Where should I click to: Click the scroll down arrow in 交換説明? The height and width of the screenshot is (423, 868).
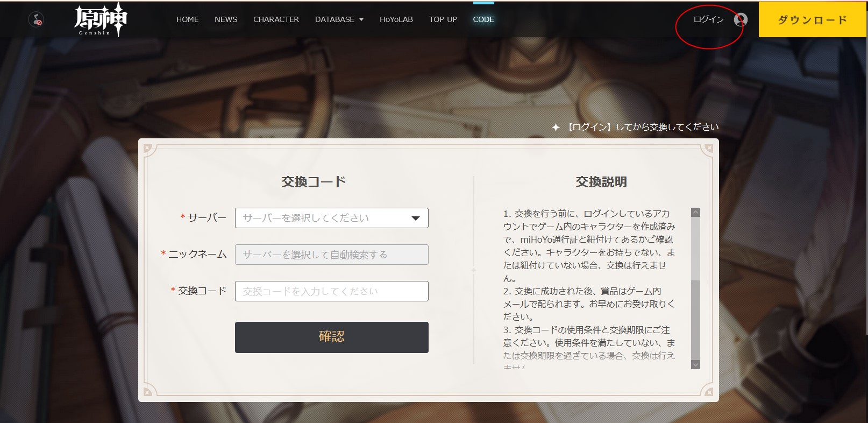695,364
